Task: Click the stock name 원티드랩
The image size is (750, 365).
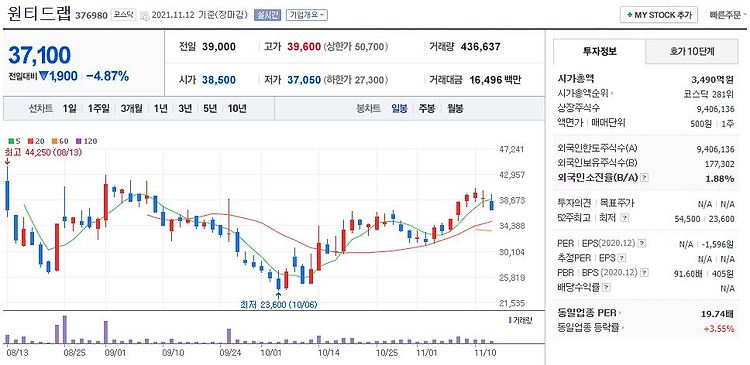Action: tap(40, 14)
